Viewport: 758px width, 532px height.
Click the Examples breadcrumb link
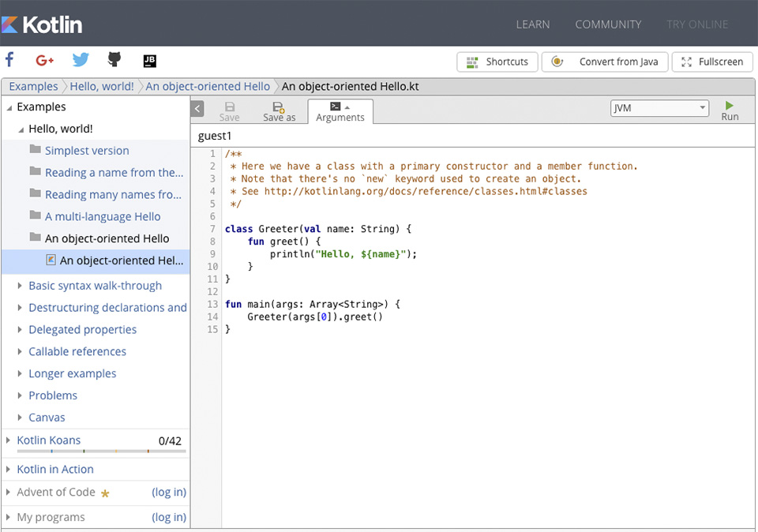coord(33,87)
